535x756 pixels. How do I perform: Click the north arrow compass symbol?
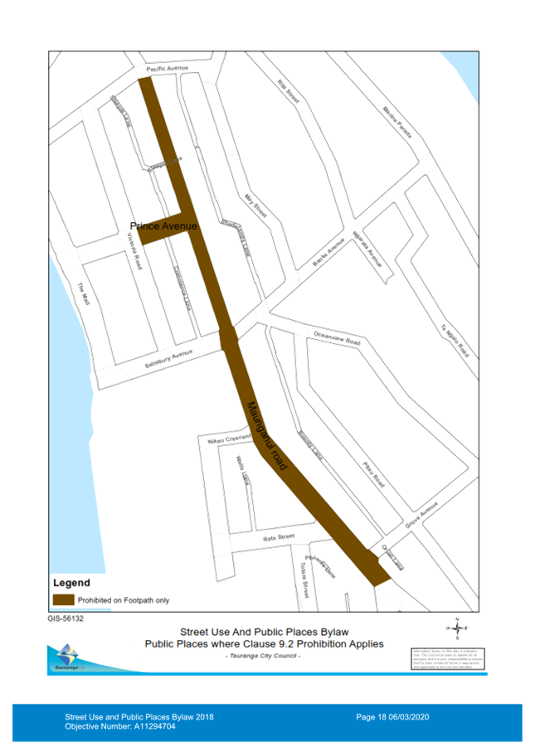pos(456,628)
